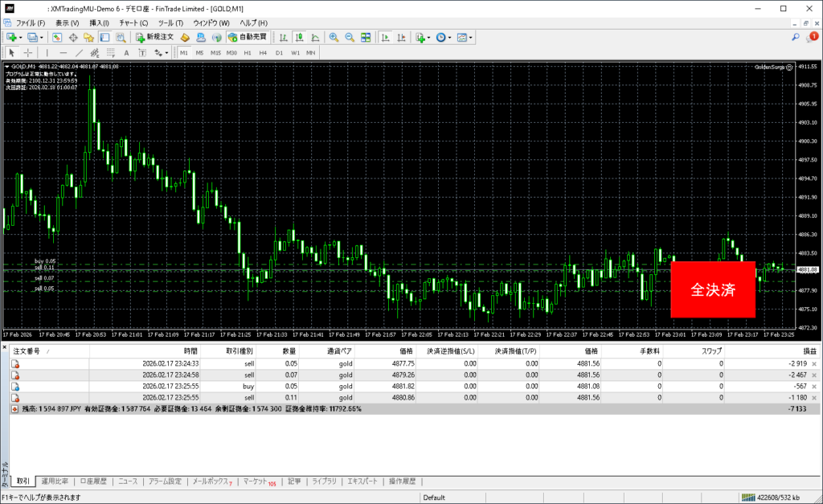Select the Fibonacci retracement tool

point(110,53)
